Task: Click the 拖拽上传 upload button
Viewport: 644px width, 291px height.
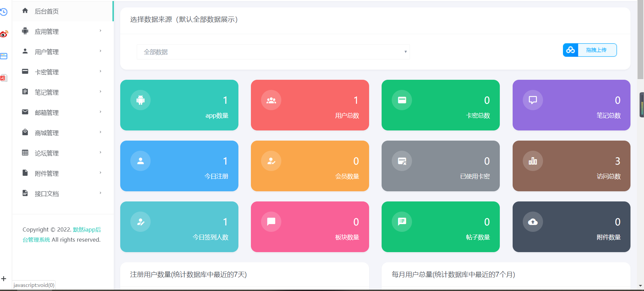Action: tap(590, 50)
